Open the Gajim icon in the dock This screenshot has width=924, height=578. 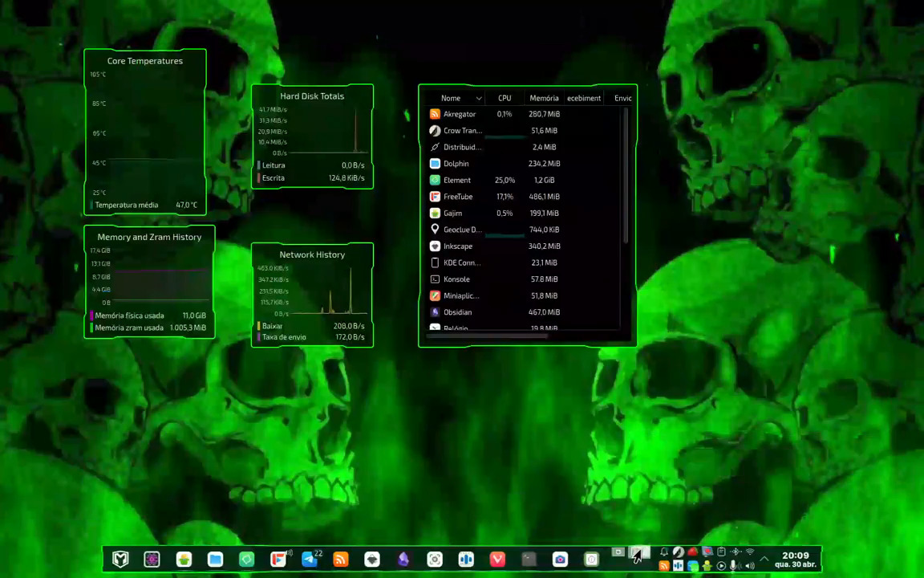pyautogui.click(x=184, y=559)
